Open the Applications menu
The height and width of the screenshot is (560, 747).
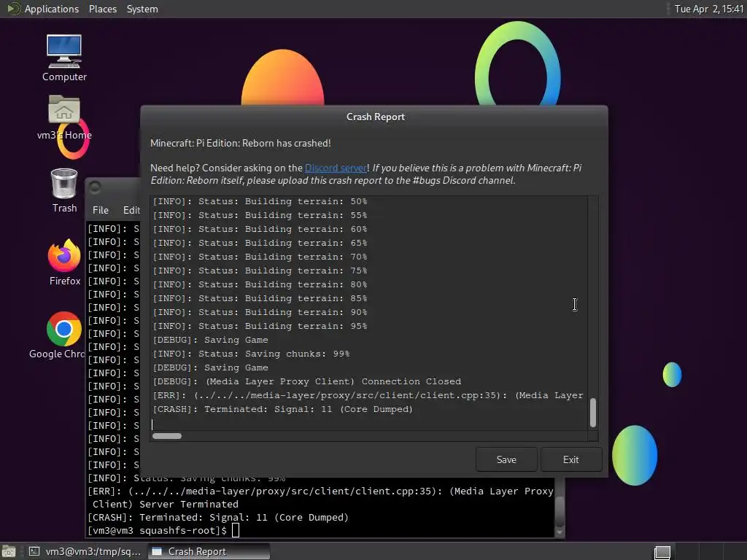click(52, 9)
